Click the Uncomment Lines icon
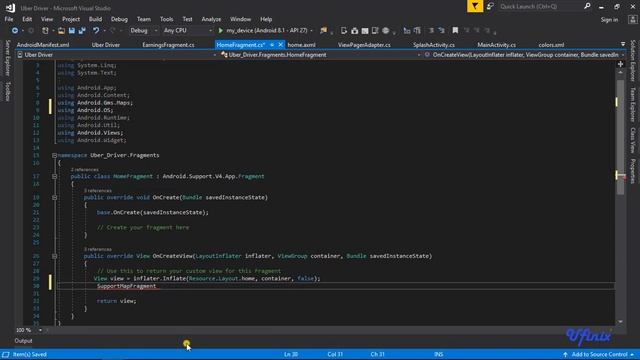 pyautogui.click(x=442, y=31)
